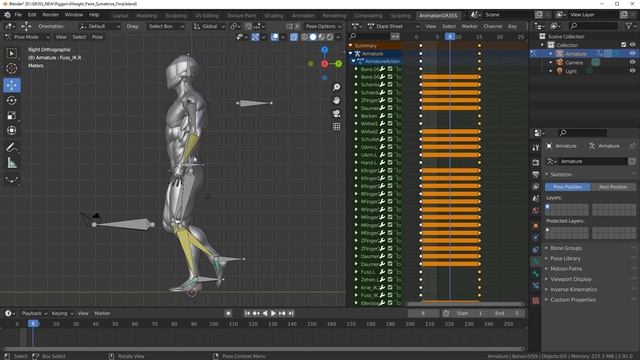Image resolution: width=640 pixels, height=360 pixels.
Task: Switch to the Shading workspace tab
Action: click(273, 16)
